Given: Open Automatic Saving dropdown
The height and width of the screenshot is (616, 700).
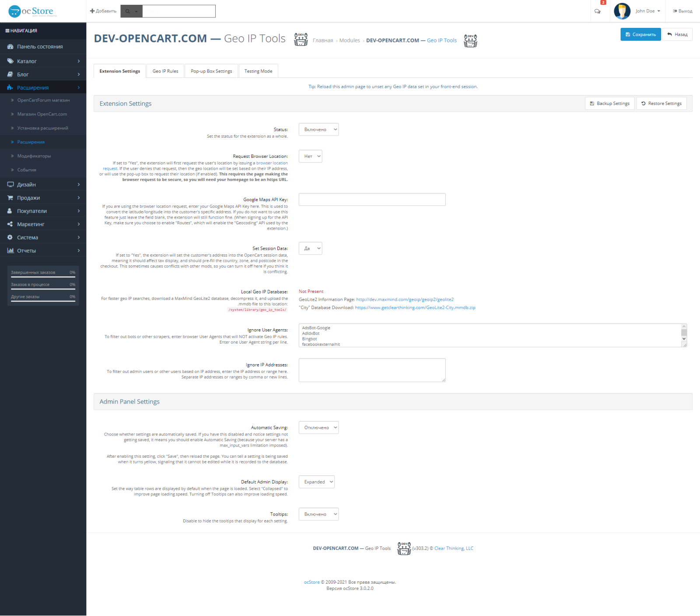Looking at the screenshot, I should [x=318, y=428].
